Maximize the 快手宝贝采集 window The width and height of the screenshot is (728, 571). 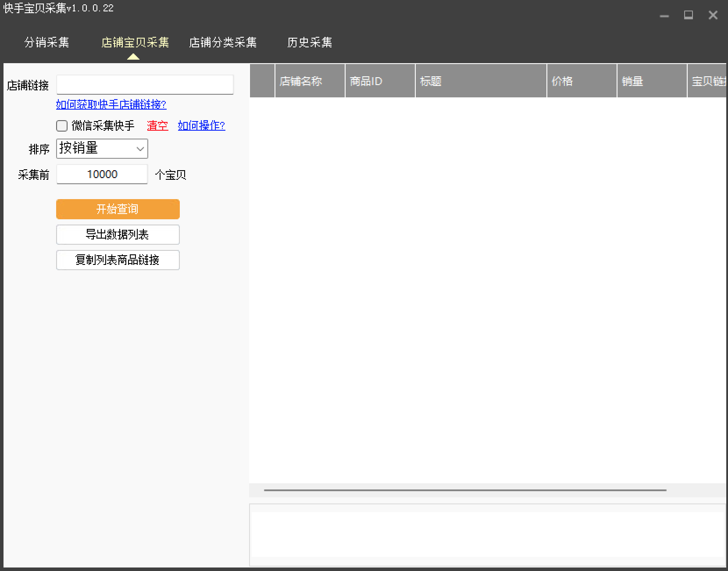pyautogui.click(x=689, y=15)
